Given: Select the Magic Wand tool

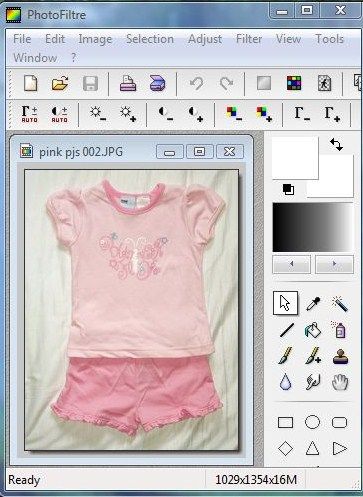Looking at the screenshot, I should click(340, 304).
